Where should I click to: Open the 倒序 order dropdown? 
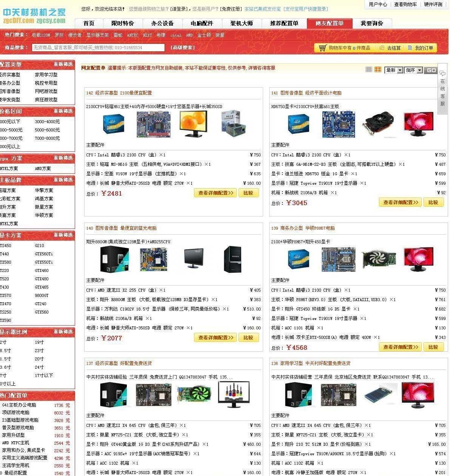[413, 70]
